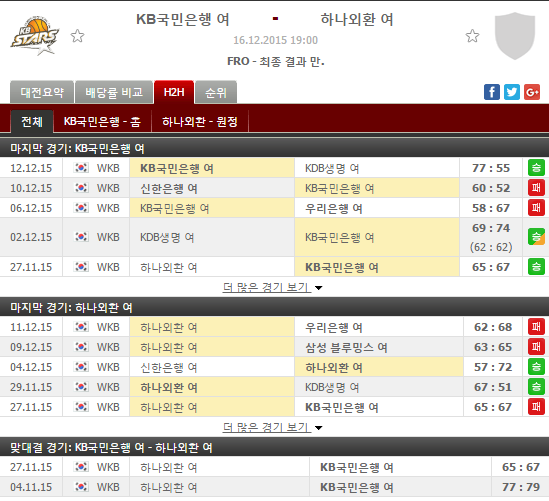The width and height of the screenshot is (549, 501).
Task: Toggle favorite star for 하나외환 여
Action: click(x=472, y=36)
